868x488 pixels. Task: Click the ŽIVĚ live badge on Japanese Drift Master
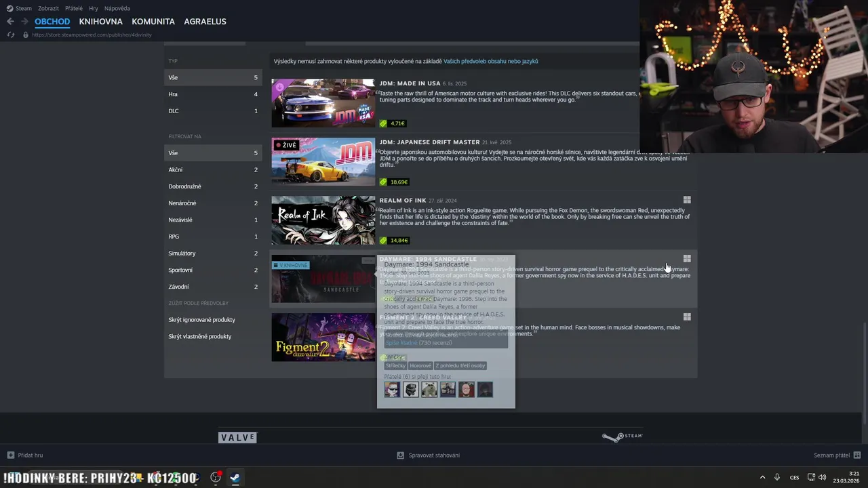click(286, 145)
